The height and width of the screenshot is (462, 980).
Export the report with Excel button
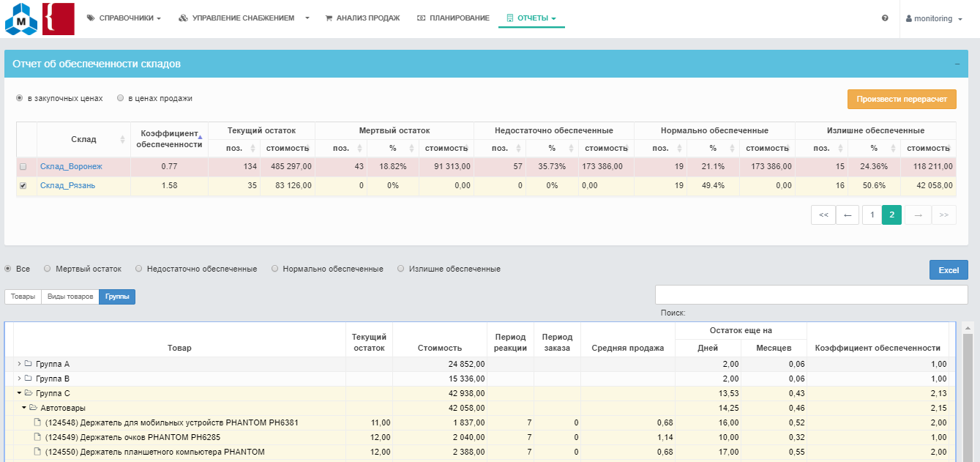949,270
